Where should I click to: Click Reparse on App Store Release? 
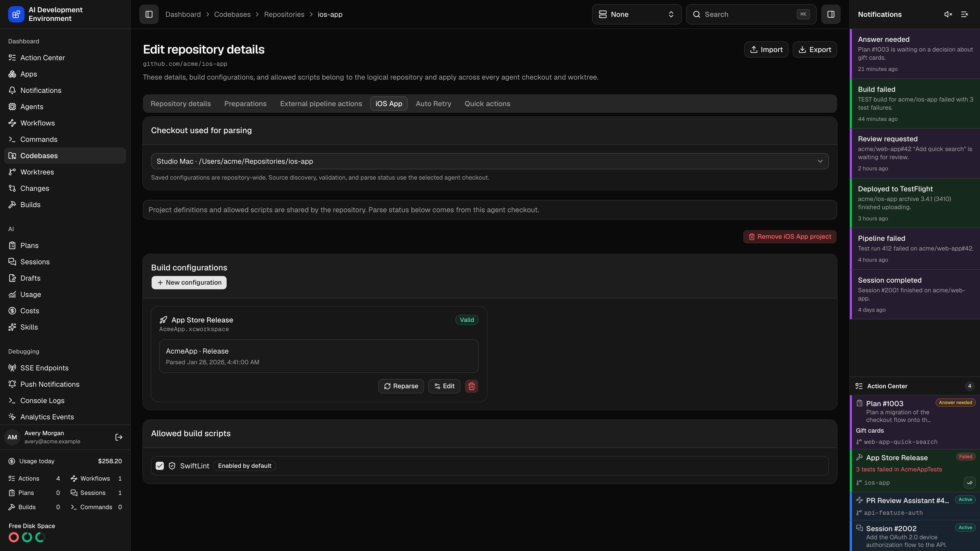click(x=401, y=386)
